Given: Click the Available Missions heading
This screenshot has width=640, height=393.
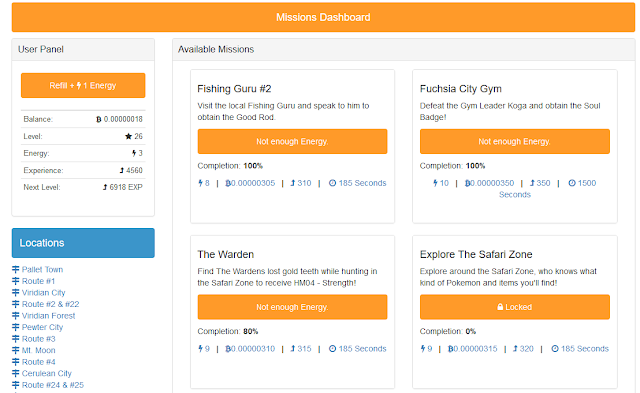Looking at the screenshot, I should pyautogui.click(x=216, y=49).
